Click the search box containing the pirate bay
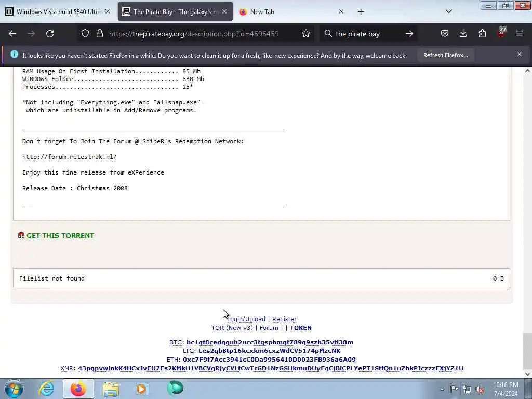This screenshot has height=399, width=532. click(367, 34)
